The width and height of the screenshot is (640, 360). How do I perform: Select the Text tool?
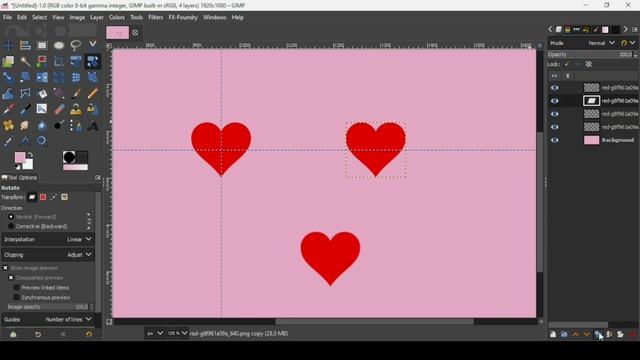[x=93, y=125]
